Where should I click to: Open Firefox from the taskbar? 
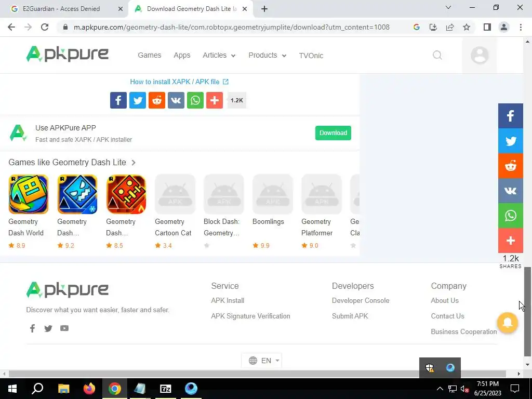[x=89, y=388]
